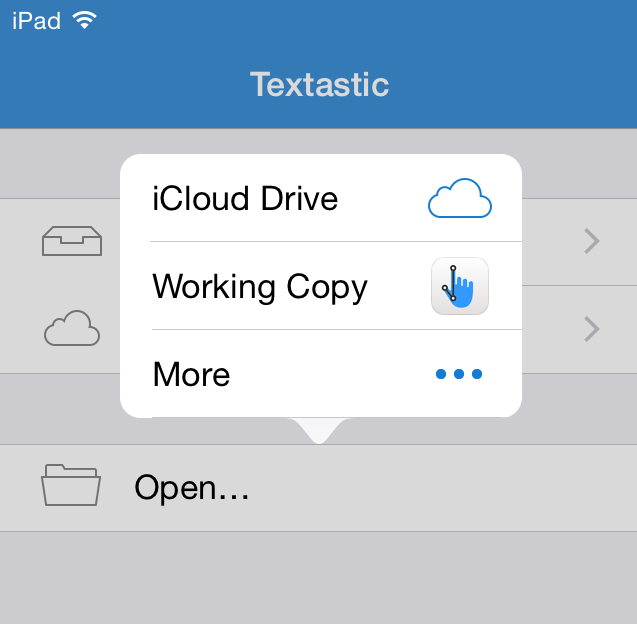
Task: Open the More option
Action: [x=321, y=374]
